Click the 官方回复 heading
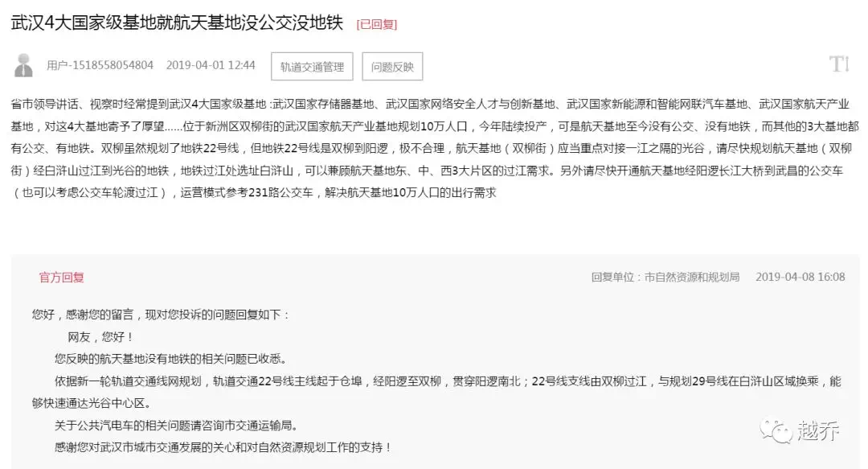The height and width of the screenshot is (469, 868). click(61, 278)
